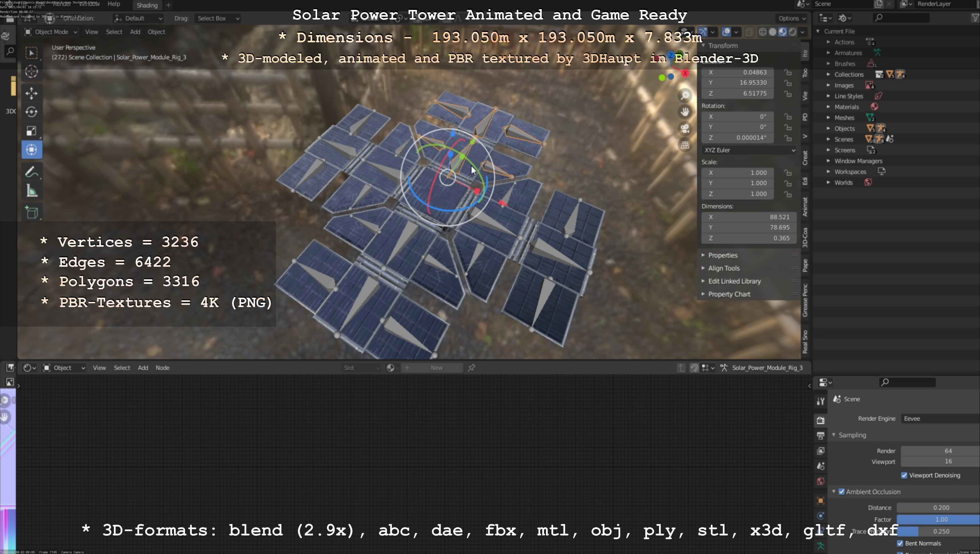980x554 pixels.
Task: Open the XYZ Euler rotation mode dropdown
Action: click(x=749, y=150)
